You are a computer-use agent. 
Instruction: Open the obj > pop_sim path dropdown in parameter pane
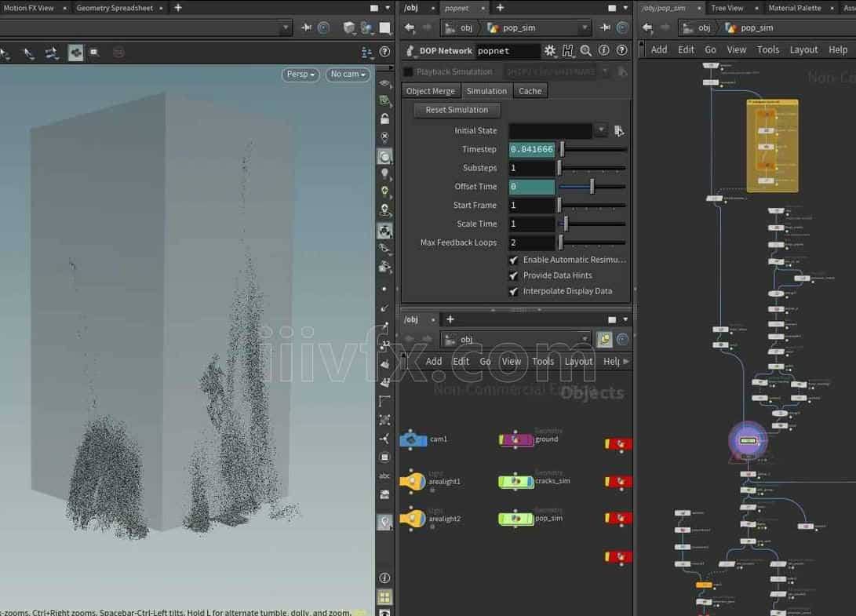[585, 27]
